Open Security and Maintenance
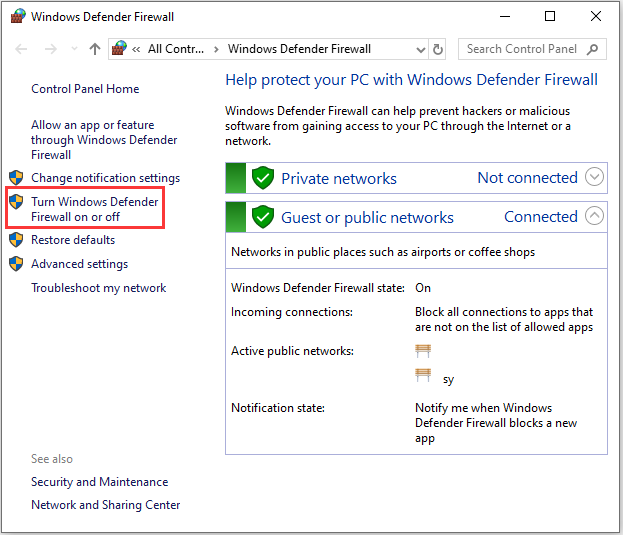Image resolution: width=623 pixels, height=535 pixels. pyautogui.click(x=100, y=482)
